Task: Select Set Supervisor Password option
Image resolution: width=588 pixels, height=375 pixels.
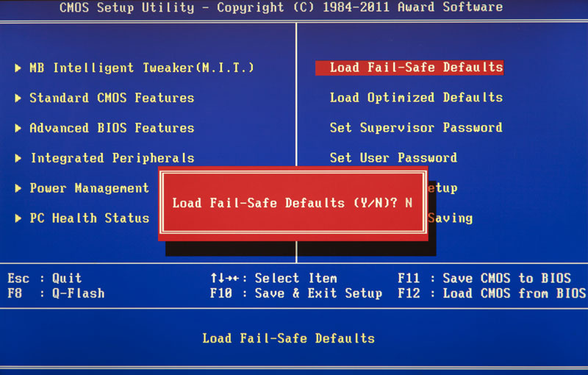Action: 416,127
